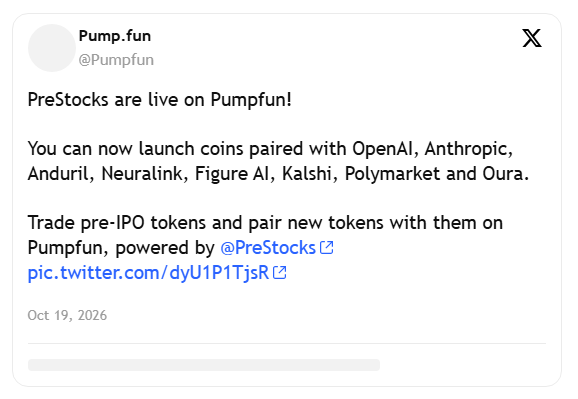
Task: Click the horizontal divider under the date
Action: pos(287,344)
